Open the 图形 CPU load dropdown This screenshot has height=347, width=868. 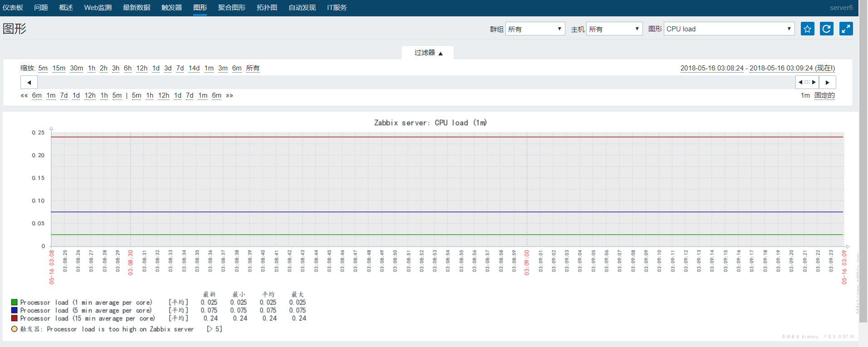tap(729, 29)
